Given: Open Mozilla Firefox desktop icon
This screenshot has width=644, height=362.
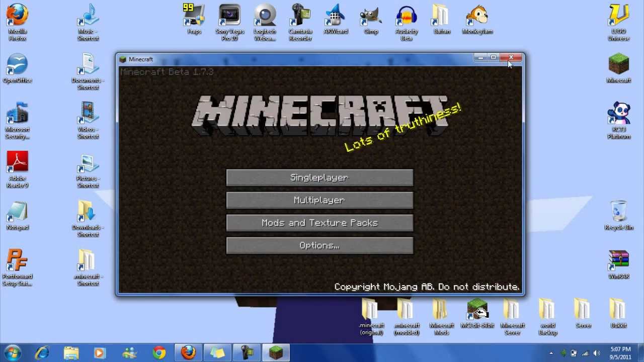Looking at the screenshot, I should click(x=17, y=23).
